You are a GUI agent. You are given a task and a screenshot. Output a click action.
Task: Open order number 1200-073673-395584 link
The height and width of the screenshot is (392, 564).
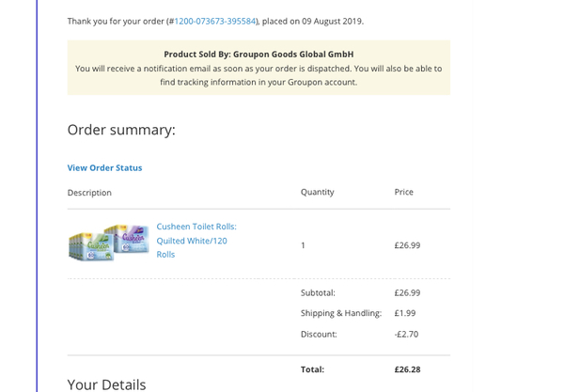[x=214, y=21]
